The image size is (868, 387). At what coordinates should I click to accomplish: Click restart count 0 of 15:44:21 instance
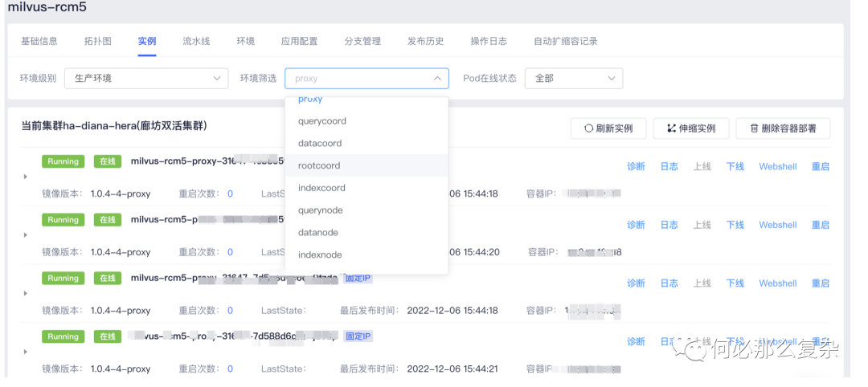coord(231,369)
